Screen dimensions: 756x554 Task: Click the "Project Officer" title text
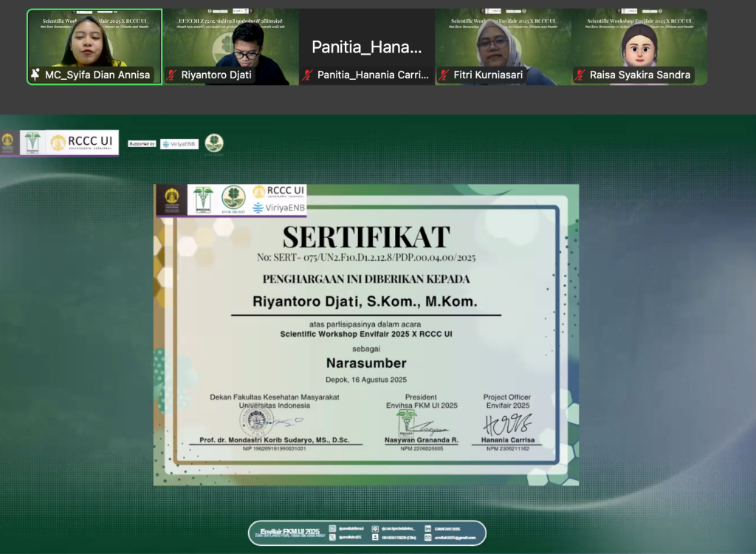(x=506, y=397)
